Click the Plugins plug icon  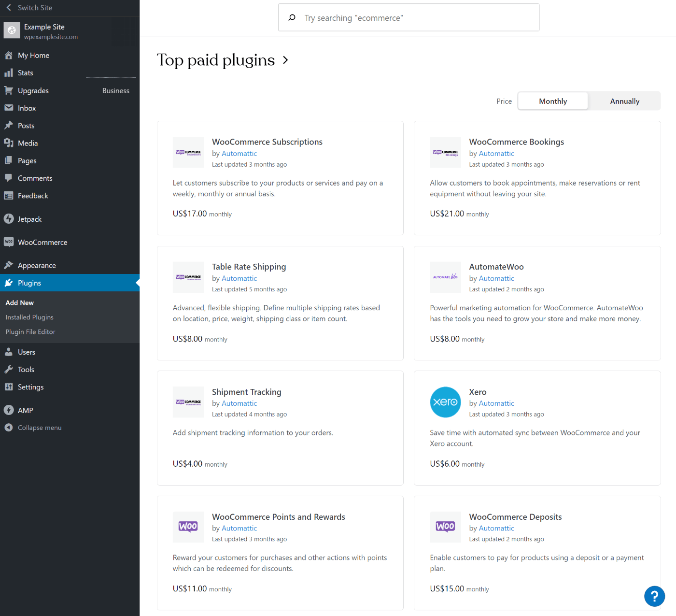[9, 283]
